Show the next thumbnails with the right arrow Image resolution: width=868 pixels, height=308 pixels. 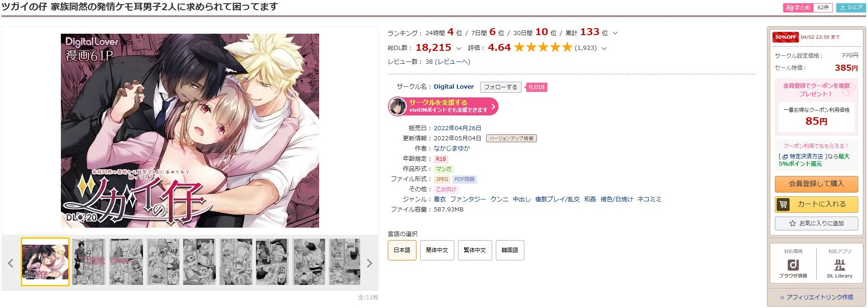369,263
